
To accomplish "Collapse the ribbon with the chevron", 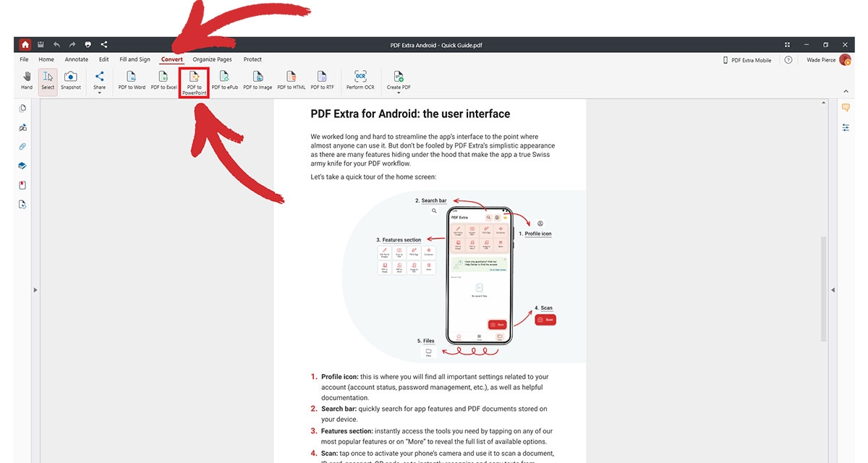I will click(x=846, y=91).
